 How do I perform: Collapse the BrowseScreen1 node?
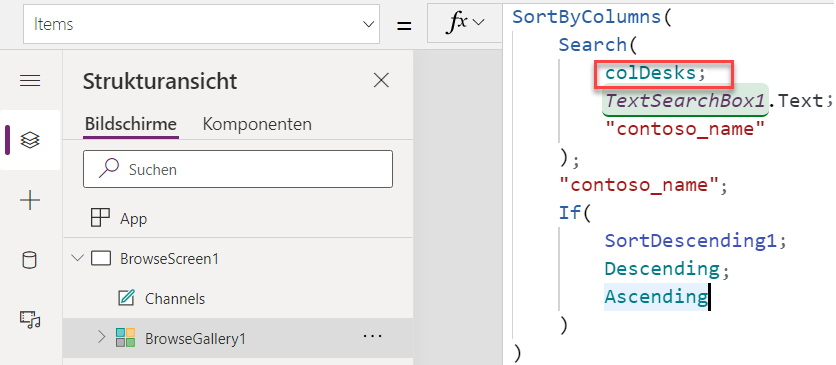point(78,258)
